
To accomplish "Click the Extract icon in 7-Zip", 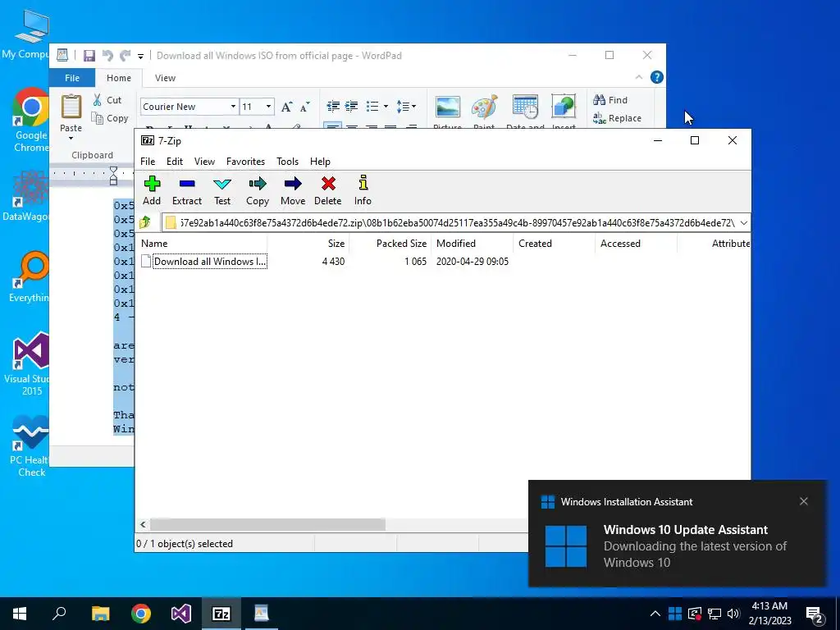I will point(187,190).
